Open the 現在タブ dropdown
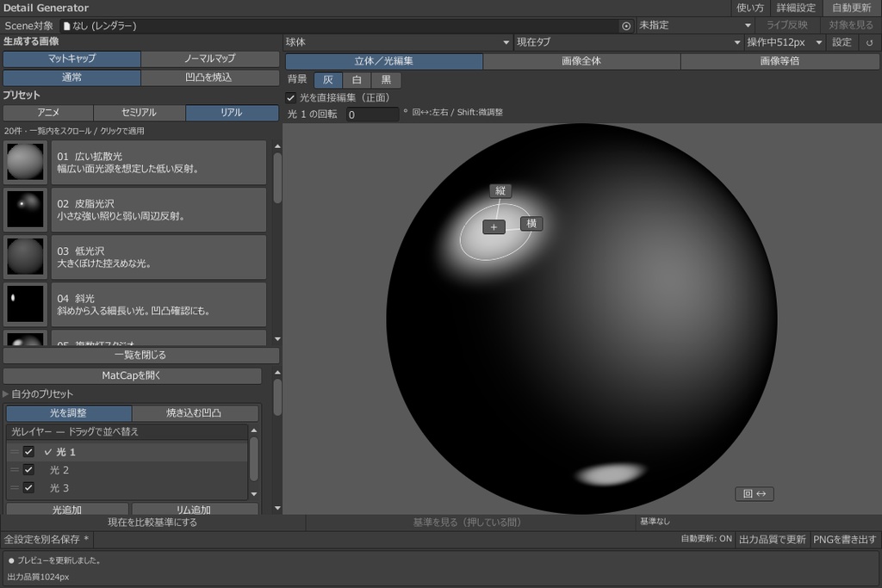Viewport: 882px width, 588px height. (629, 42)
